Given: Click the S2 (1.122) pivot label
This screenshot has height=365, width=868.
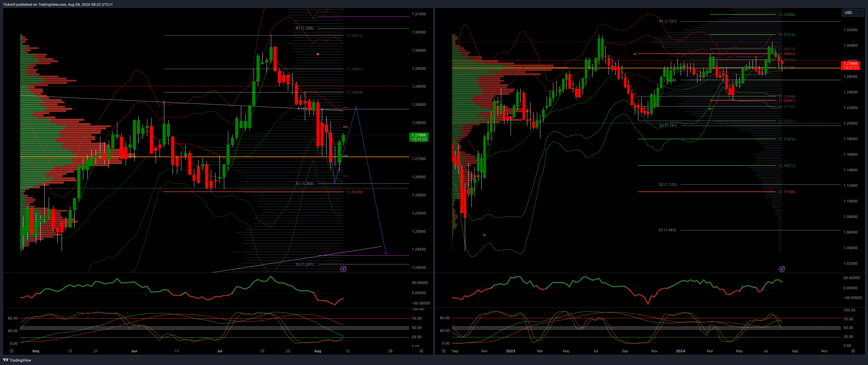Looking at the screenshot, I should pos(667,184).
